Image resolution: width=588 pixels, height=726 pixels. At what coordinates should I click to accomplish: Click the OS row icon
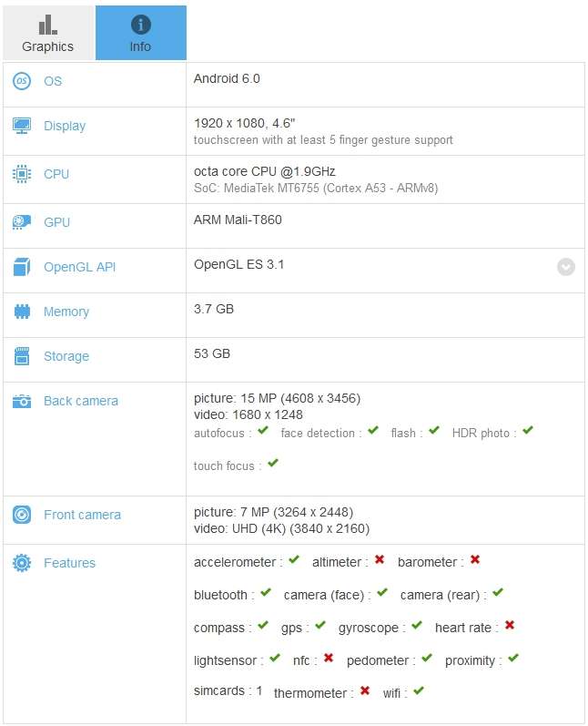pos(22,81)
